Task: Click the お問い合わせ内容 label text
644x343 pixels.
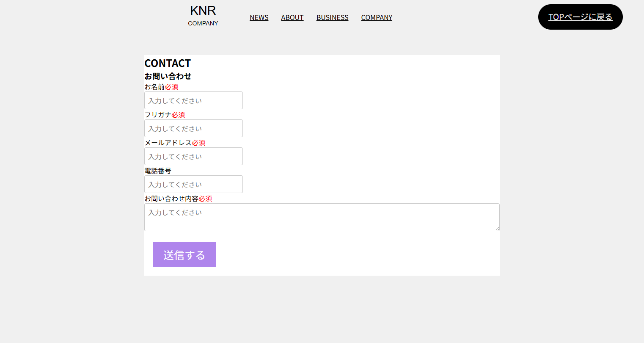Action: pyautogui.click(x=171, y=199)
